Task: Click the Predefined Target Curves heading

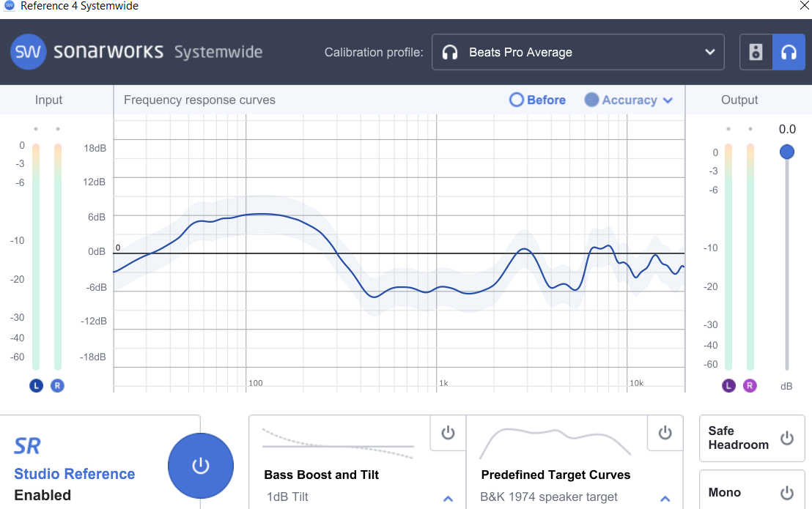Action: click(556, 475)
